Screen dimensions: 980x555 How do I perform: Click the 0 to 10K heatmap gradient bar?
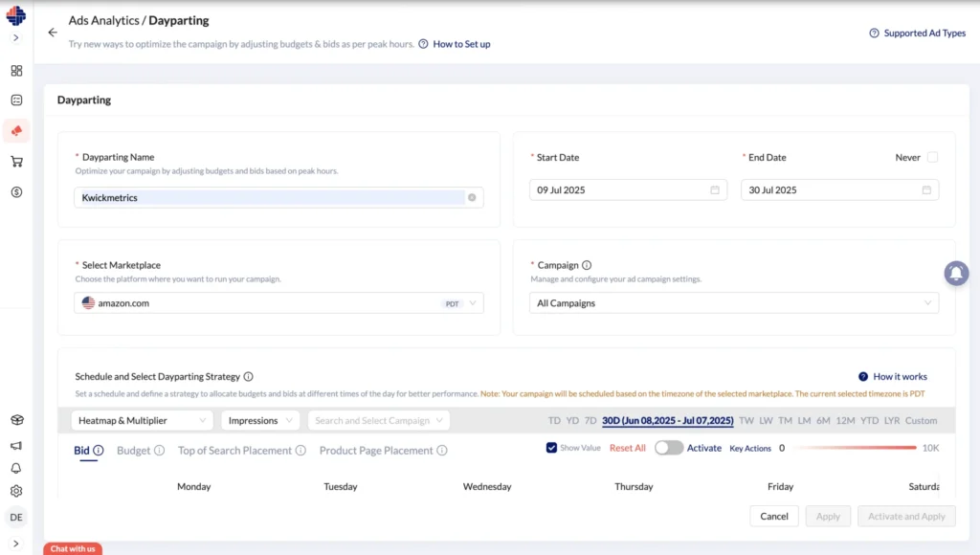coord(853,448)
